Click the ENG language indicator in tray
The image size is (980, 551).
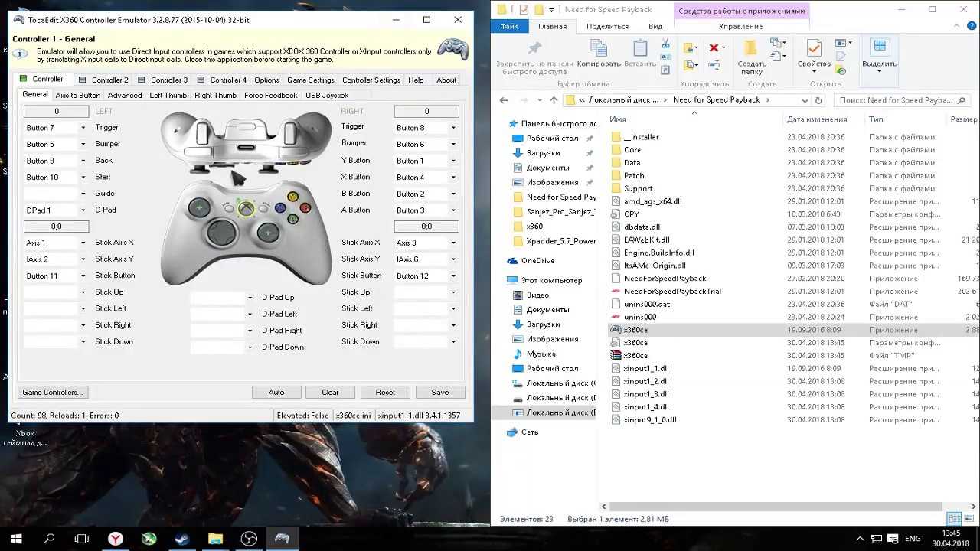(x=913, y=539)
